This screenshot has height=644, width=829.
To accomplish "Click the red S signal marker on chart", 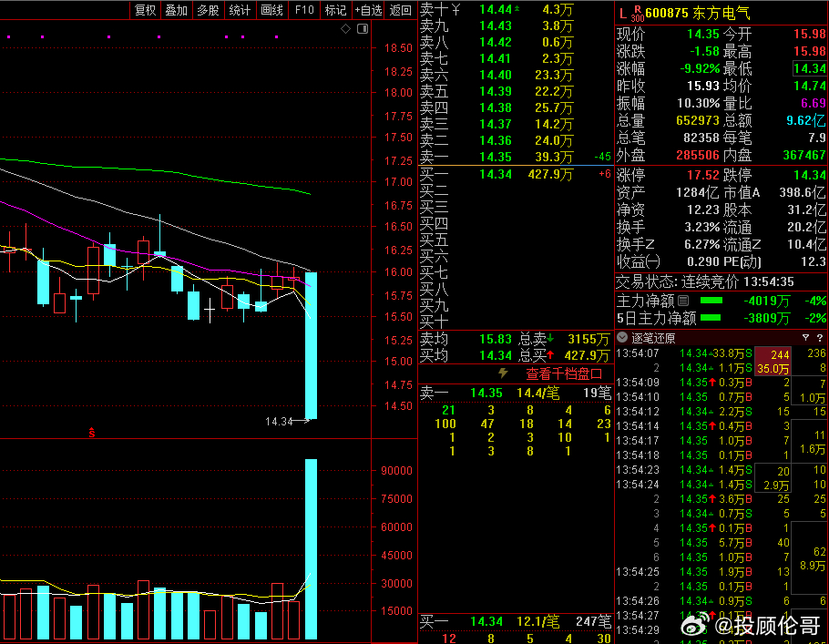I will click(x=91, y=432).
